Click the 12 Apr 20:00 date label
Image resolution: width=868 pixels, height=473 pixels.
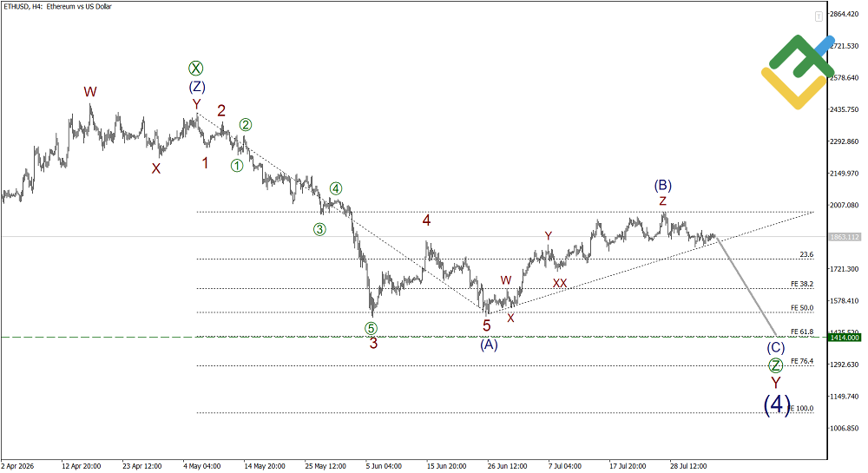coord(82,466)
